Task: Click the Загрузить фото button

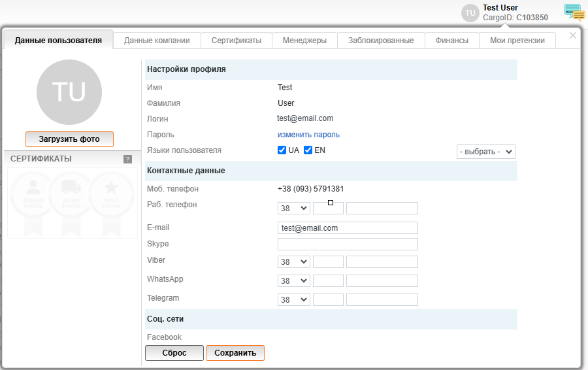Action: click(x=69, y=139)
